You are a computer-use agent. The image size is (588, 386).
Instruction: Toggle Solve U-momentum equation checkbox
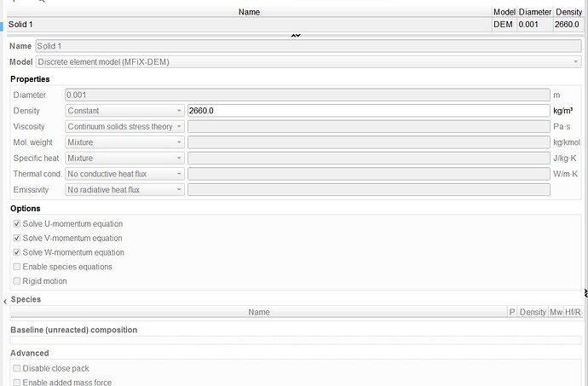tap(17, 223)
